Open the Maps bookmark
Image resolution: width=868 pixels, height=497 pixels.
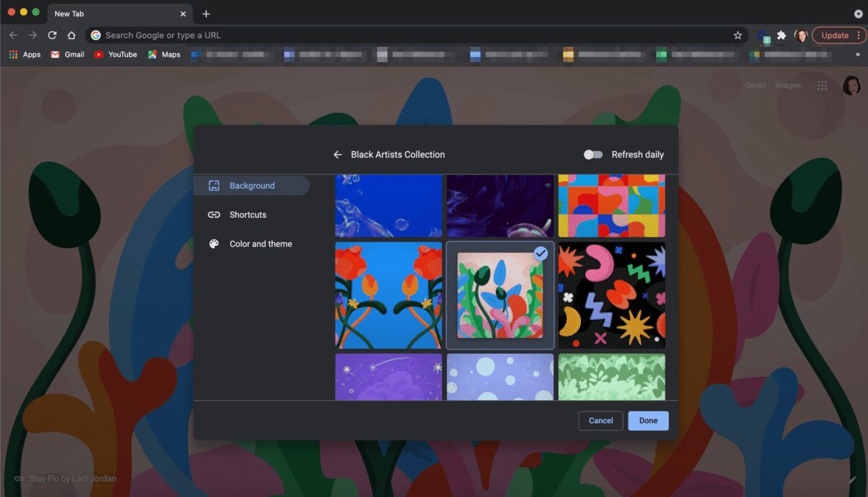tap(164, 54)
